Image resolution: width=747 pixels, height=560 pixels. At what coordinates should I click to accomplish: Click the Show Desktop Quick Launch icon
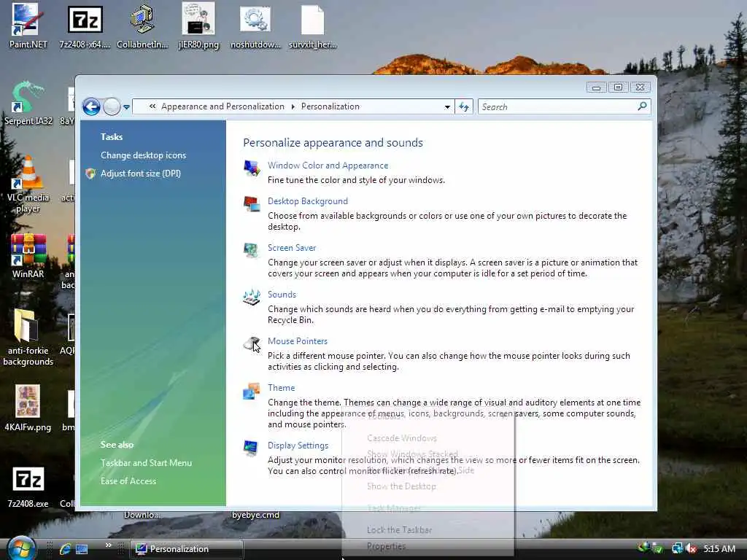[82, 549]
